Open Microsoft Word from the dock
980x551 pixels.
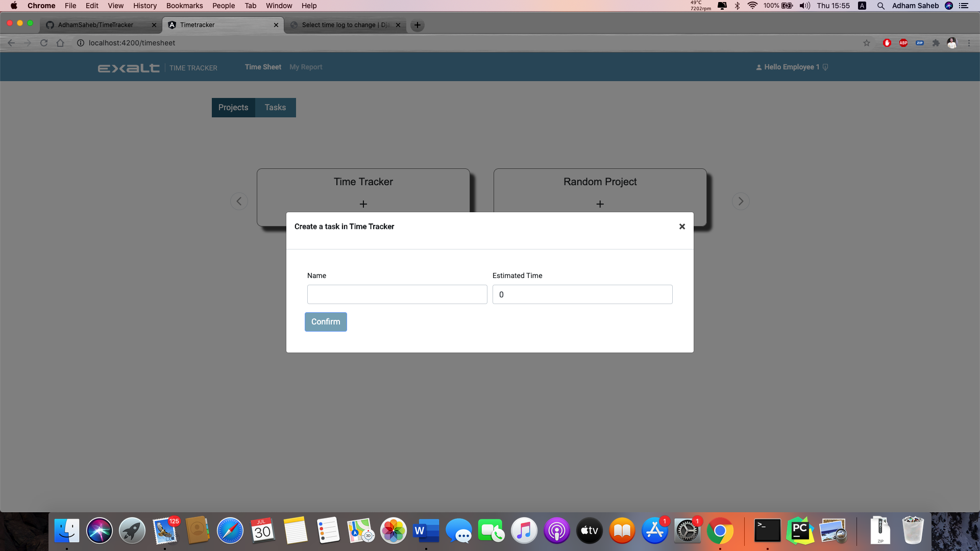[426, 531]
